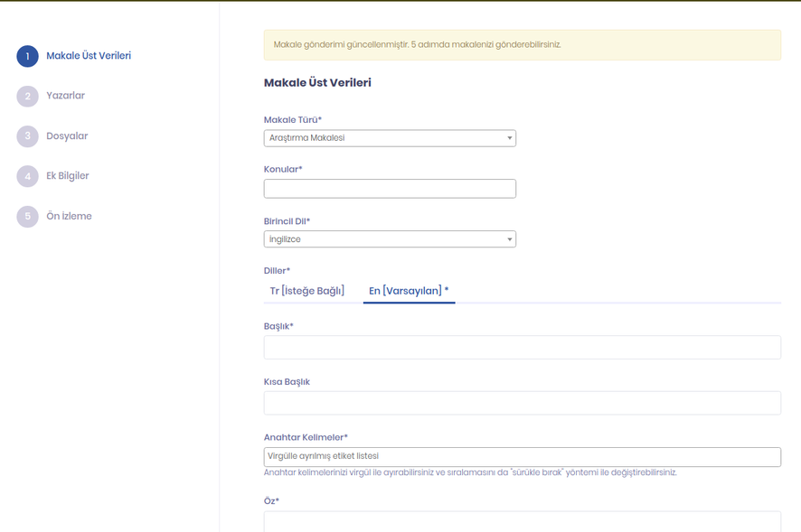Expand the Birincil Dil dropdown arrow

pyautogui.click(x=509, y=240)
